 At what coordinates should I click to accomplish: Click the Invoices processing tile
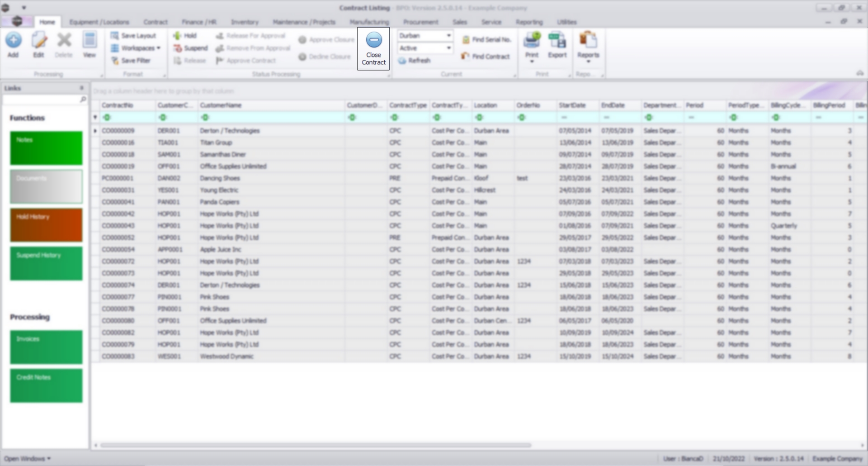pos(46,347)
